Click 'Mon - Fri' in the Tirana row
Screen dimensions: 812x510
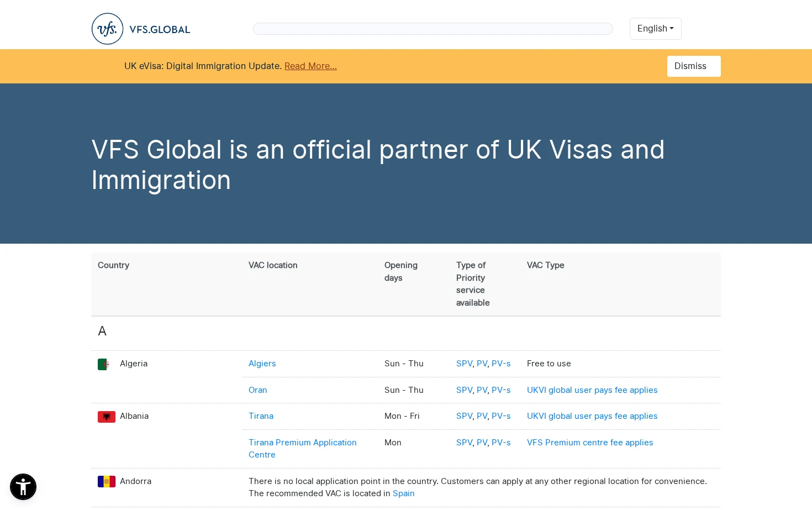pos(402,416)
